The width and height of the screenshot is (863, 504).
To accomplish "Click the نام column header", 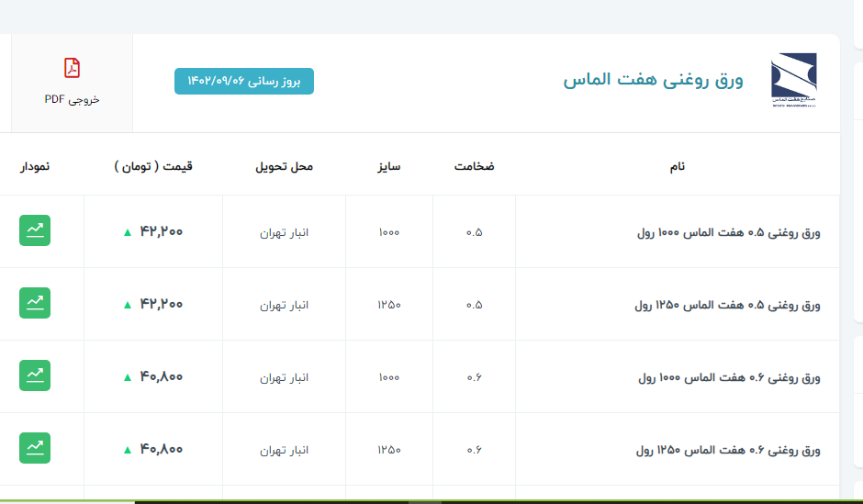I will (x=677, y=166).
